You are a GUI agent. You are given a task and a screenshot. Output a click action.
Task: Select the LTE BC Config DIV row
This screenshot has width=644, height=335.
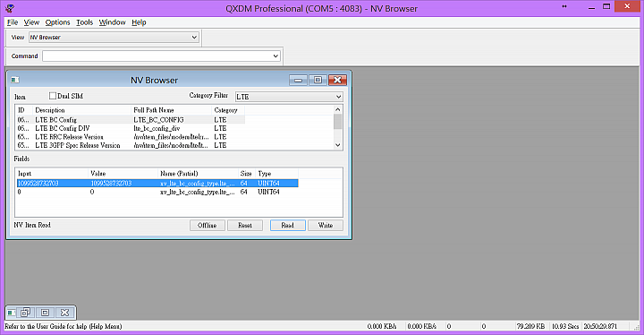[131, 128]
